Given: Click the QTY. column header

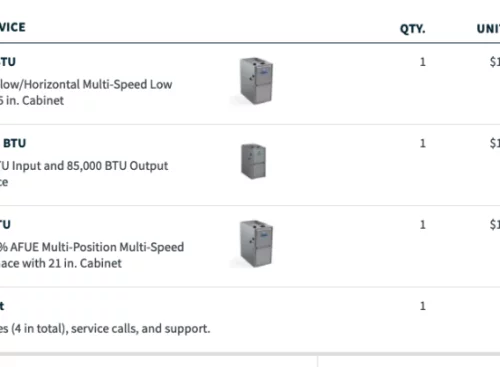Looking at the screenshot, I should pos(413,29).
